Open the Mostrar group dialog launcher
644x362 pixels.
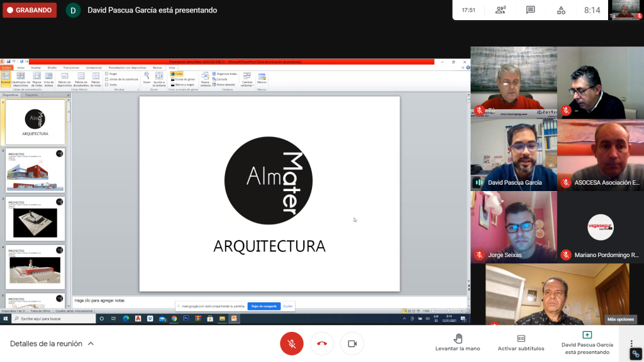coord(138,89)
